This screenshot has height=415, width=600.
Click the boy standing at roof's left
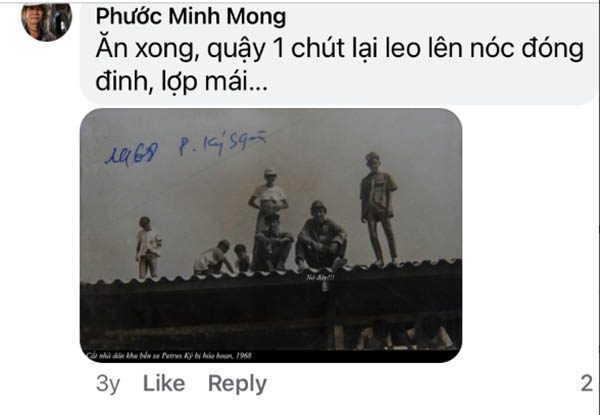148,247
